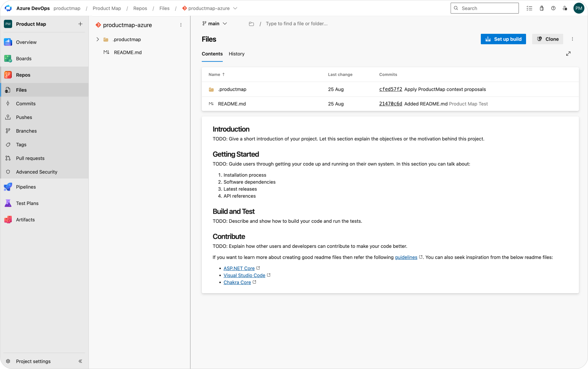Screen dimensions: 588x369
Task: Select .productmap folder name in tree
Action: (x=127, y=39)
